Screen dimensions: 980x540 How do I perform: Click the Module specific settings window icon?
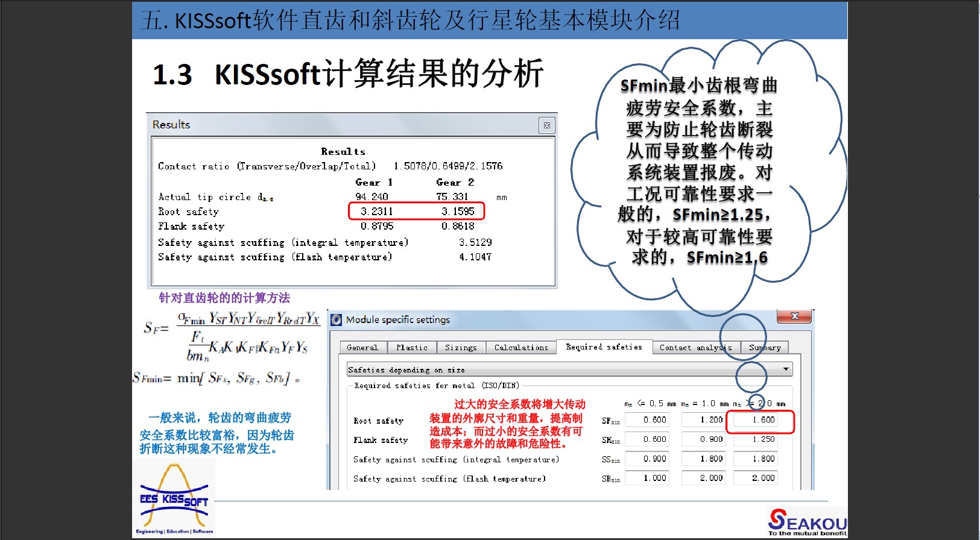337,319
